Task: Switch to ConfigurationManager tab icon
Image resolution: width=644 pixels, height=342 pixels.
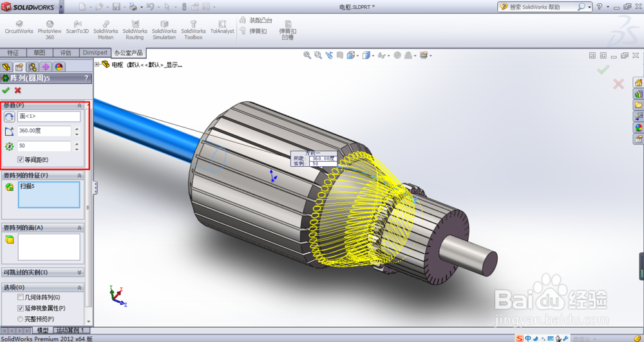Action: point(32,67)
